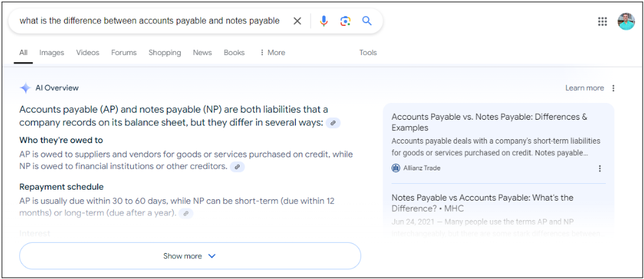Switch to the Images tab

click(52, 52)
